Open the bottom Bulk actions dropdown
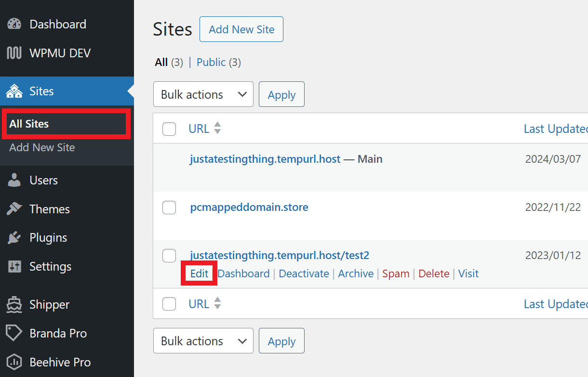Screen dimensions: 588x377 pyautogui.click(x=203, y=341)
